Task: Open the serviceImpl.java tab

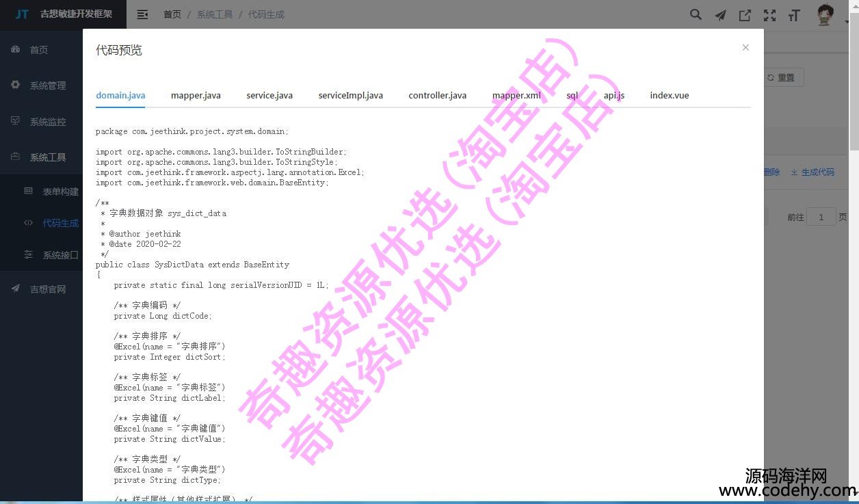Action: (x=350, y=95)
